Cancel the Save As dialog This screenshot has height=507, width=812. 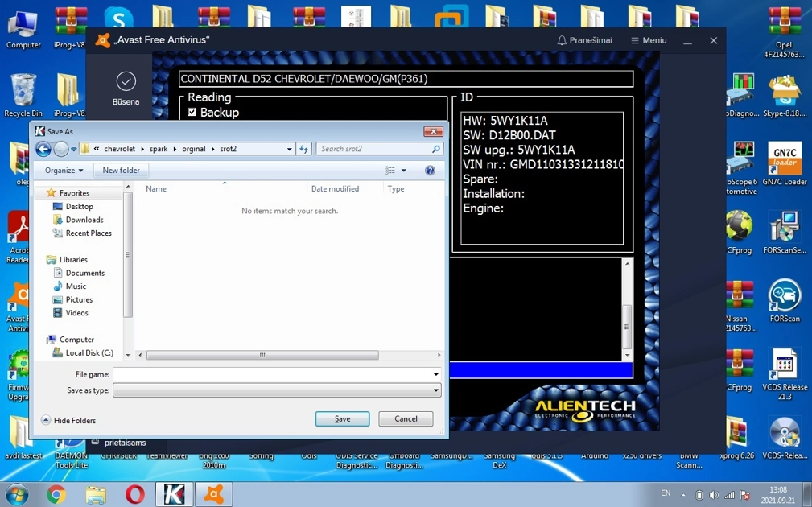[x=406, y=418]
